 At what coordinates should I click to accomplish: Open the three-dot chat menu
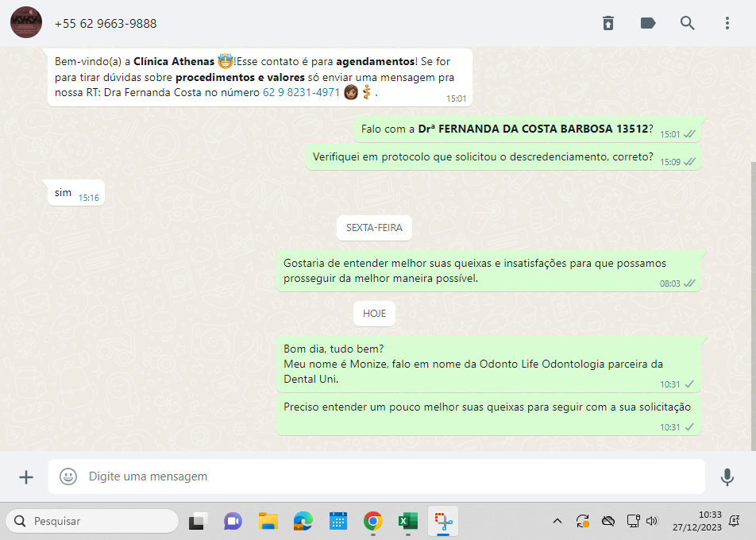coord(727,23)
